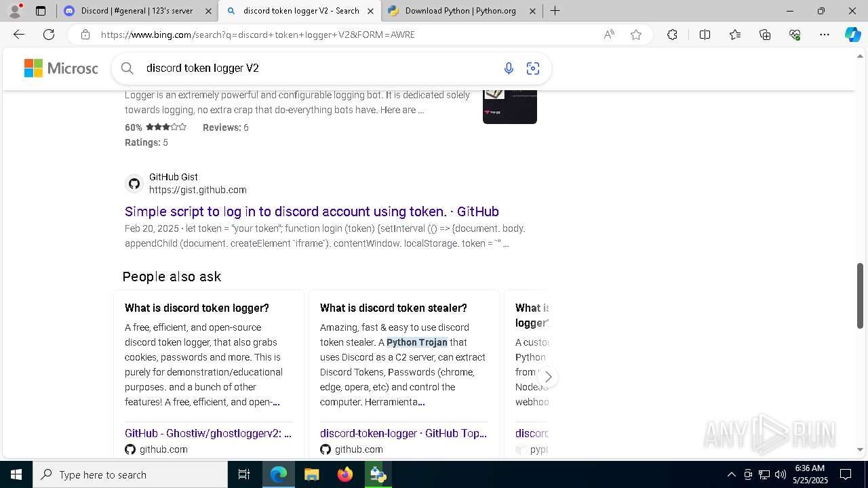Open the Extensions menu
Image resolution: width=868 pixels, height=488 pixels.
[672, 35]
